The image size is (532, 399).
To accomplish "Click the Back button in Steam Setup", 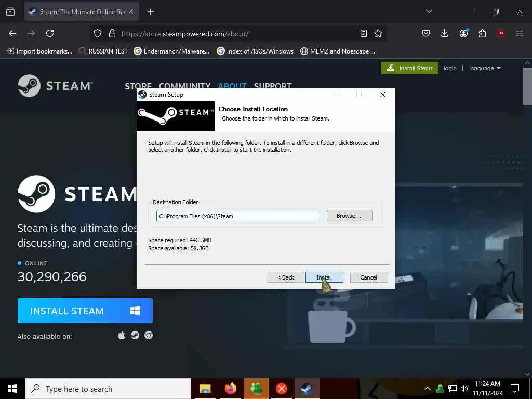I will 285,277.
